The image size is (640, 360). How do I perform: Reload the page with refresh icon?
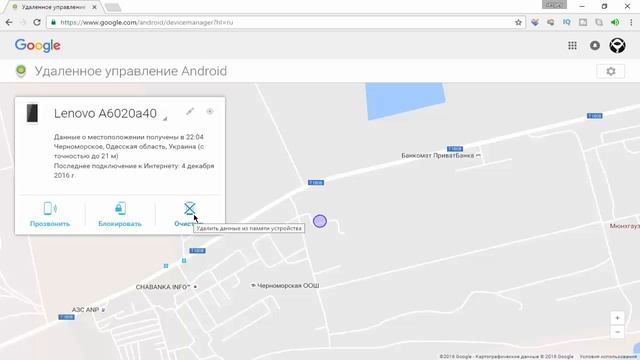(37, 22)
